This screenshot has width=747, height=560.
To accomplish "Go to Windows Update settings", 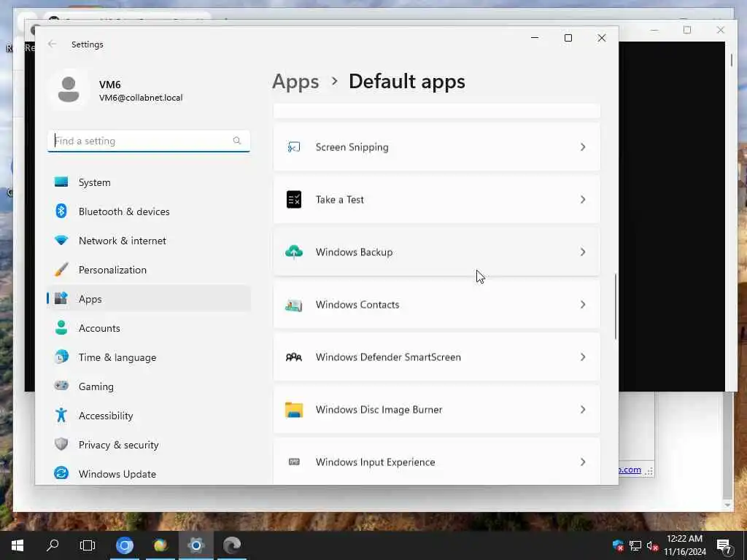I will (149, 473).
